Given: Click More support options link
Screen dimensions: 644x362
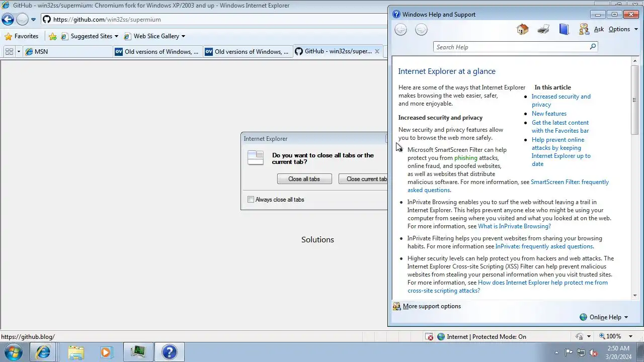Looking at the screenshot, I should [x=432, y=306].
